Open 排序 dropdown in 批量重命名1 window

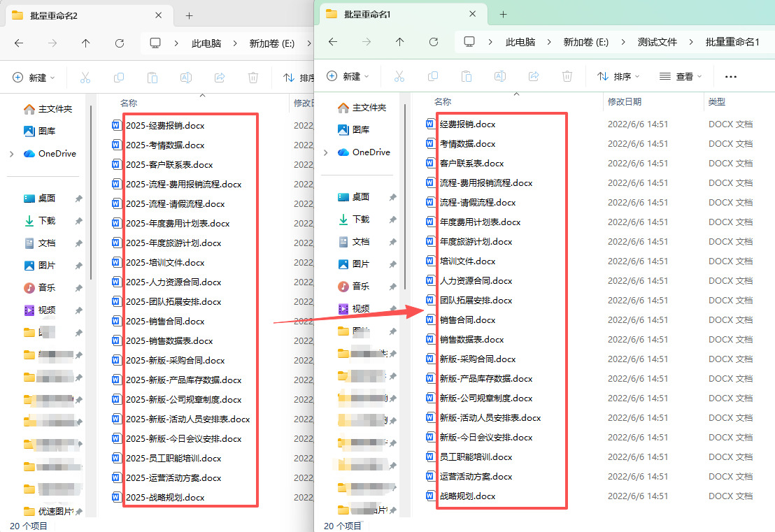(618, 76)
